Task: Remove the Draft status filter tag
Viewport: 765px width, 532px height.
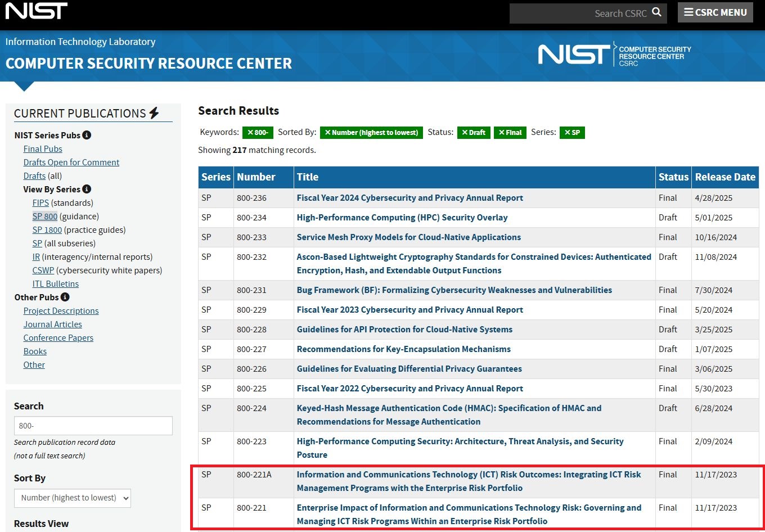Action: (474, 133)
